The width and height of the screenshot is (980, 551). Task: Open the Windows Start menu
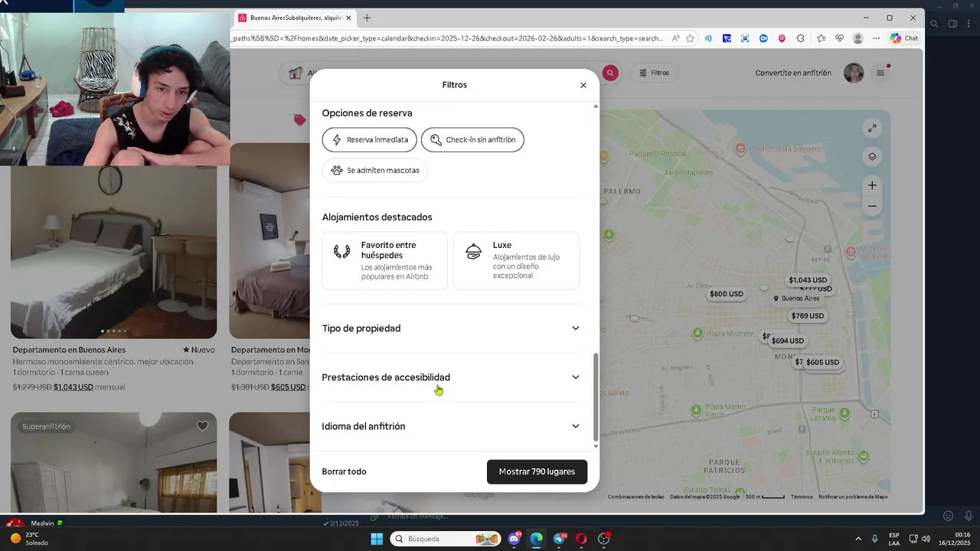pos(377,539)
